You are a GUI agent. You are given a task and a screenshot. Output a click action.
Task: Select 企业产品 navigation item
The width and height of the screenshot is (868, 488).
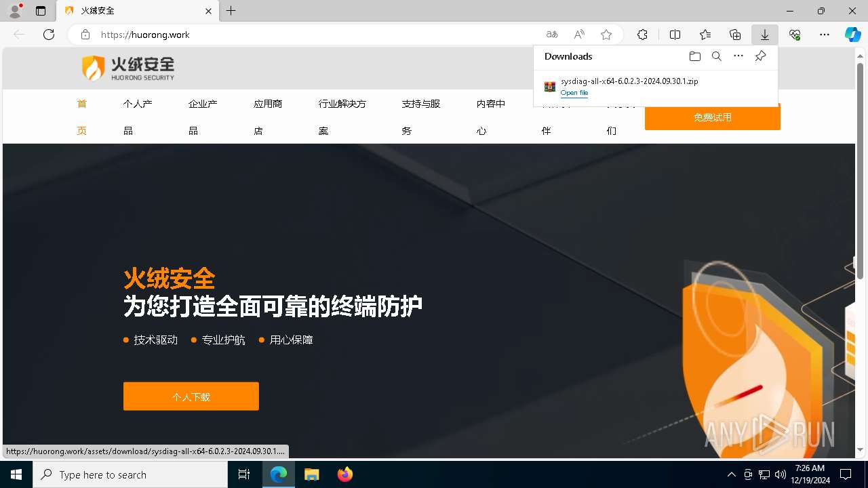click(203, 117)
